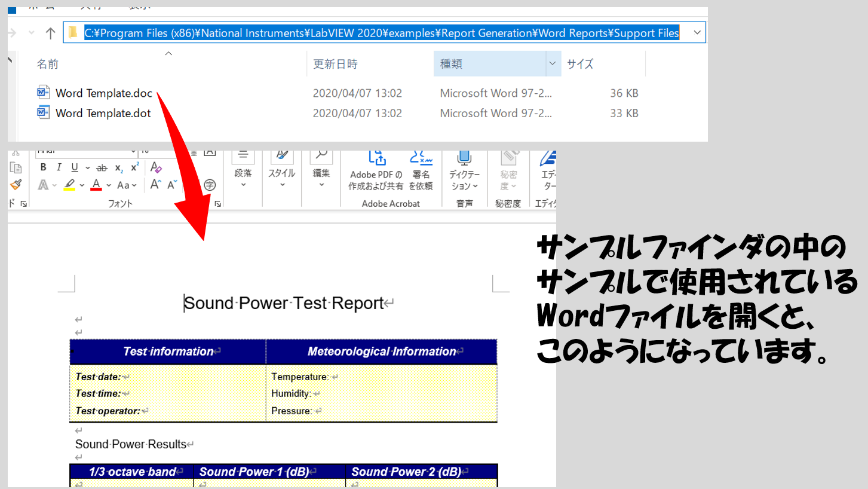868x489 pixels.
Task: Click 36 KB size of Word Template.doc
Action: coord(624,93)
